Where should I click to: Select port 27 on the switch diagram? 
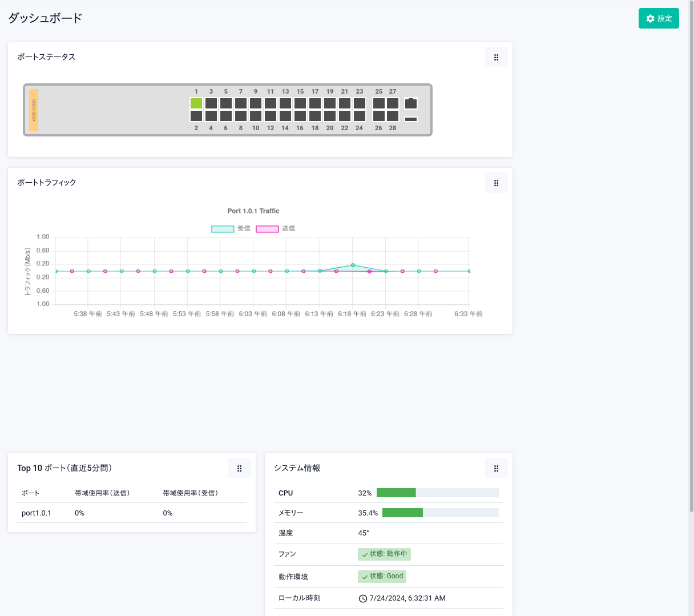click(x=393, y=103)
